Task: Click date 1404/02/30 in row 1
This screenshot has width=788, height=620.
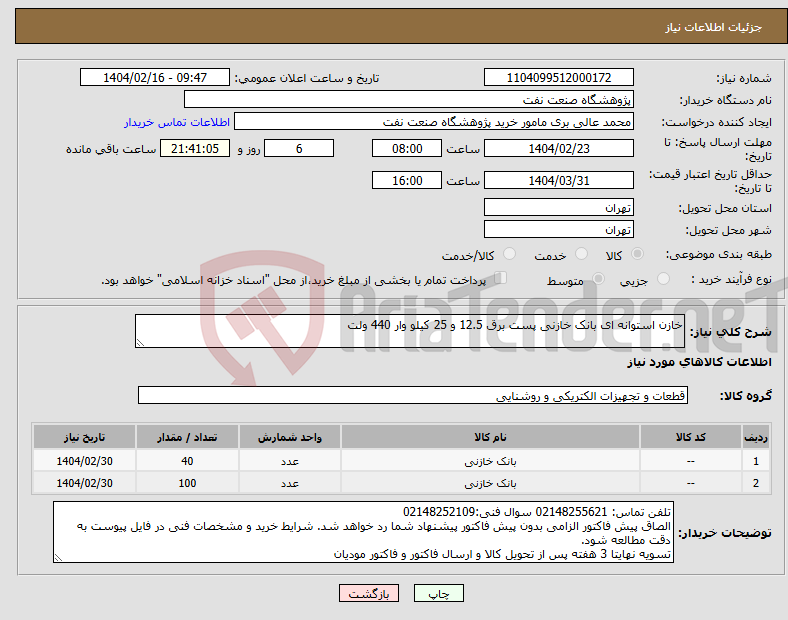Action: tap(84, 461)
